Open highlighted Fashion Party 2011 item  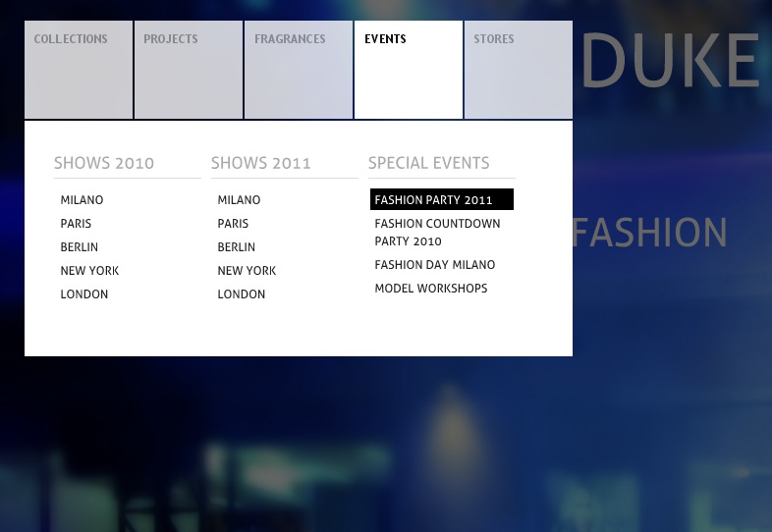click(x=441, y=200)
